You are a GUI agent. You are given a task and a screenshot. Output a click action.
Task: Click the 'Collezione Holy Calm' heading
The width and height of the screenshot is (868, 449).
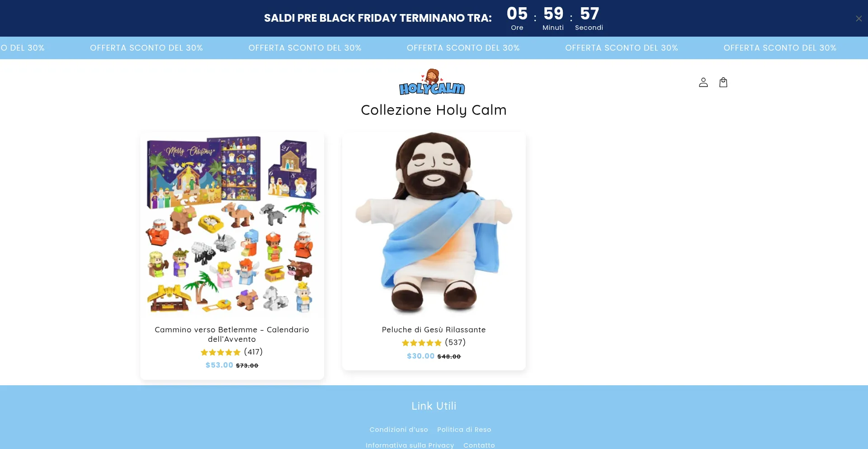point(434,110)
